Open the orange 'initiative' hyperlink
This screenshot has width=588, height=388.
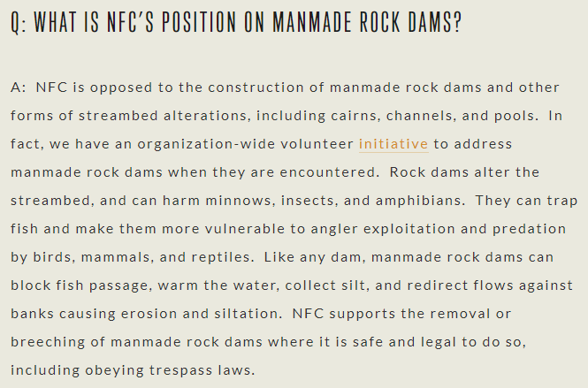pos(393,144)
